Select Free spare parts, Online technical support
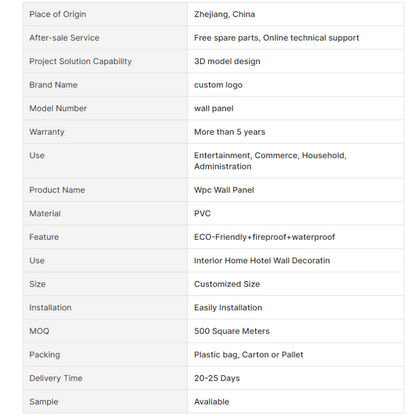416x416 pixels. [x=276, y=38]
